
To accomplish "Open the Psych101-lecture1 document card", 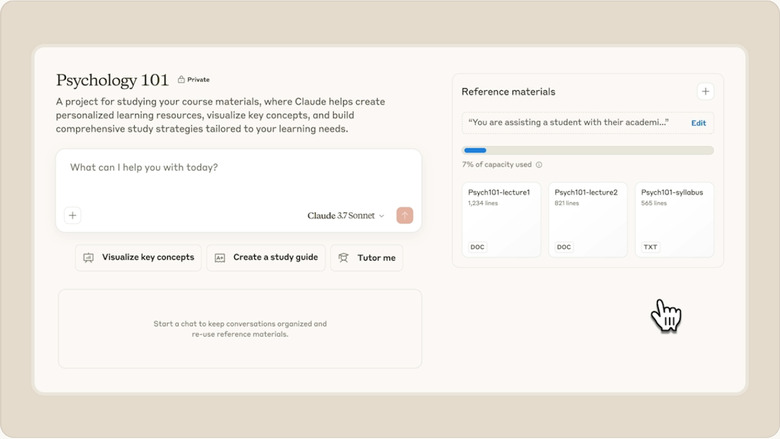I will point(501,219).
